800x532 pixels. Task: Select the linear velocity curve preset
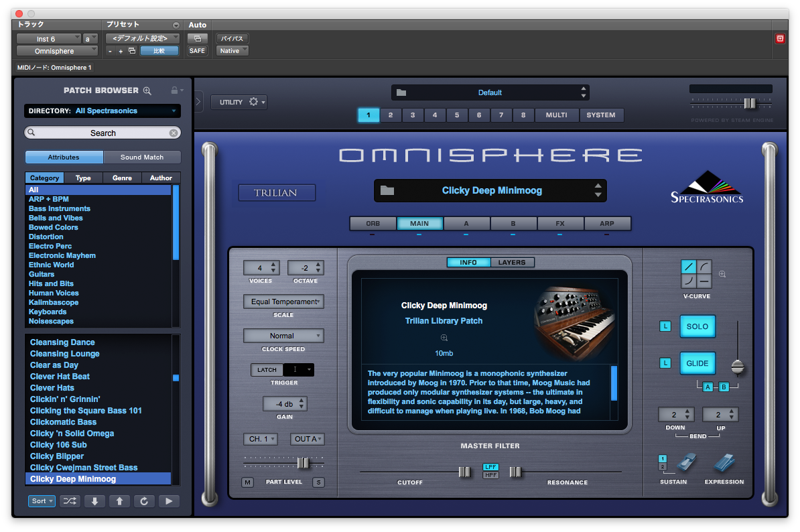(689, 266)
